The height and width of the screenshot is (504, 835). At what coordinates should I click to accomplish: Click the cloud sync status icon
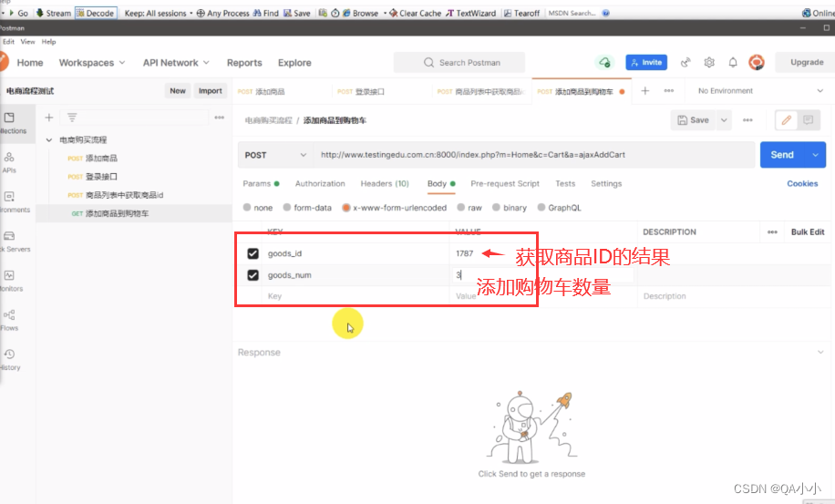click(604, 62)
